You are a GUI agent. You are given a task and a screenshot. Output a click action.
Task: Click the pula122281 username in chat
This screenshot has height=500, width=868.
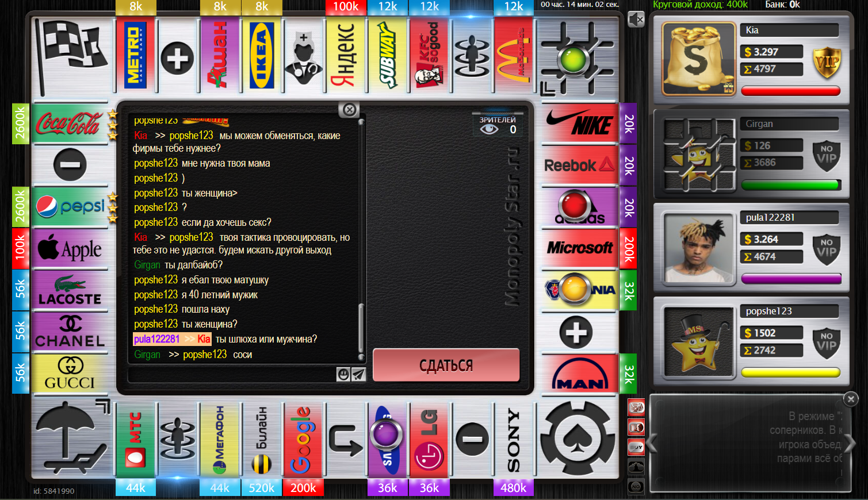[x=156, y=339]
